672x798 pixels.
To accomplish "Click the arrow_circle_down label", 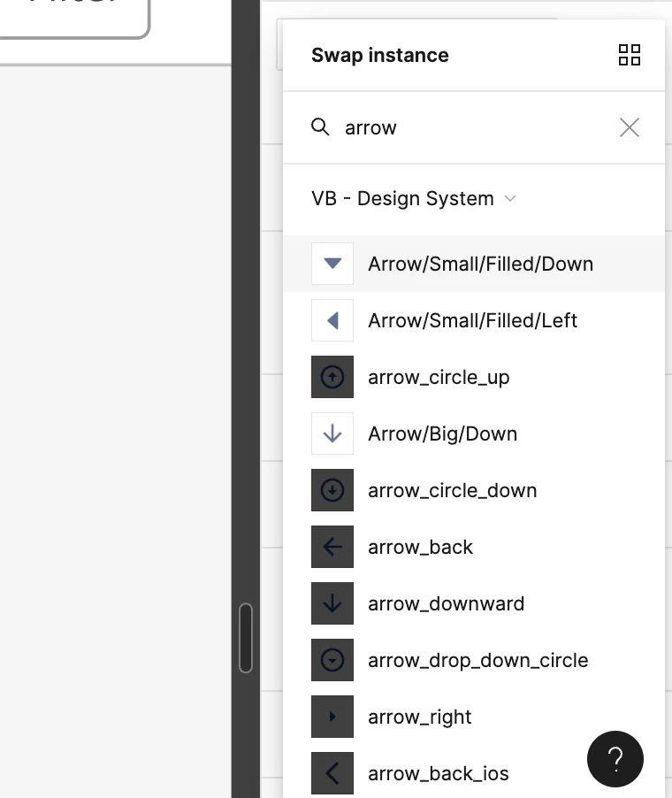I will (452, 491).
